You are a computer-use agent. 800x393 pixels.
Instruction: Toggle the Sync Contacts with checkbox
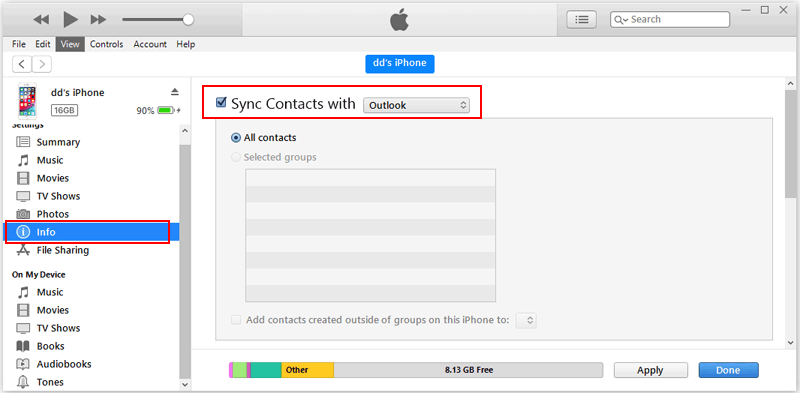pos(221,103)
